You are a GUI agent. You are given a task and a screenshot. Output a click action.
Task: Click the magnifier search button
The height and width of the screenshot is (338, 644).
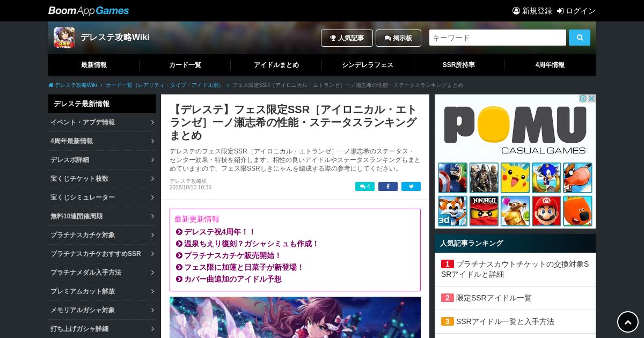pos(580,38)
